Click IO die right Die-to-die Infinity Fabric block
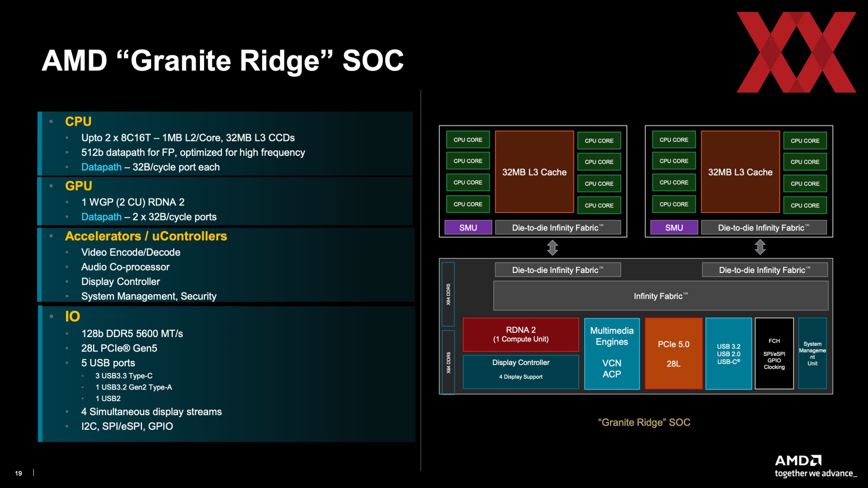The width and height of the screenshot is (868, 488). click(765, 270)
